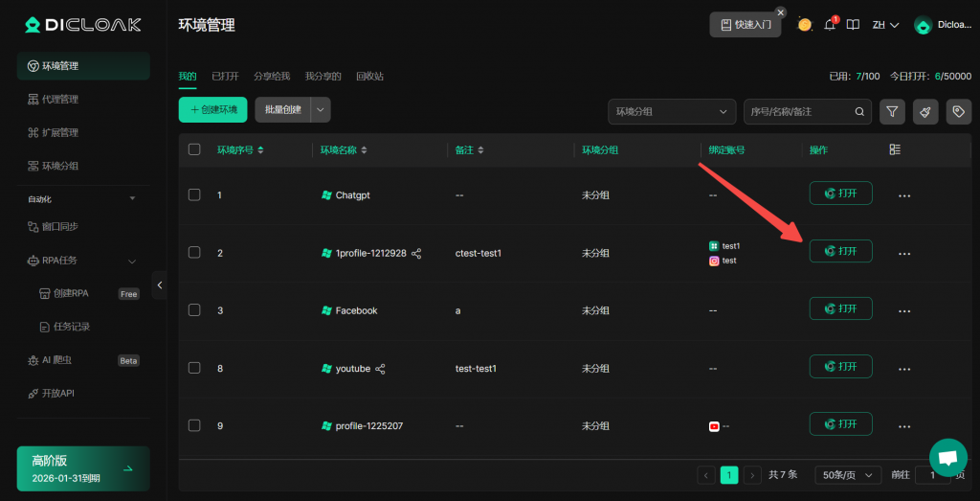Click column settings icon in table header
The width and height of the screenshot is (980, 501).
pos(895,149)
